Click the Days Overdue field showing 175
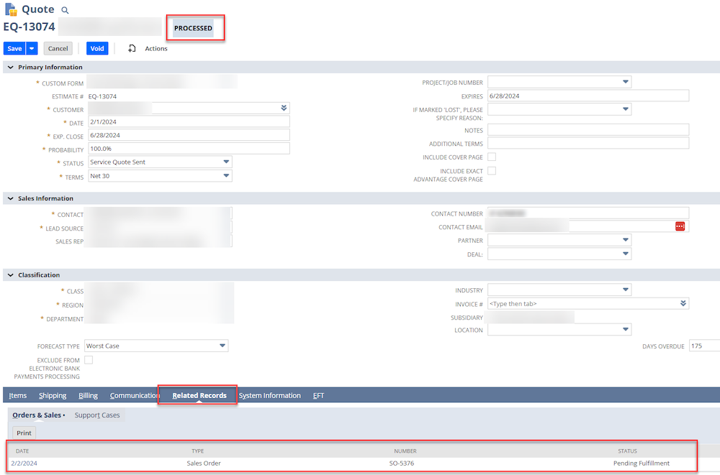720x475 pixels. [704, 346]
